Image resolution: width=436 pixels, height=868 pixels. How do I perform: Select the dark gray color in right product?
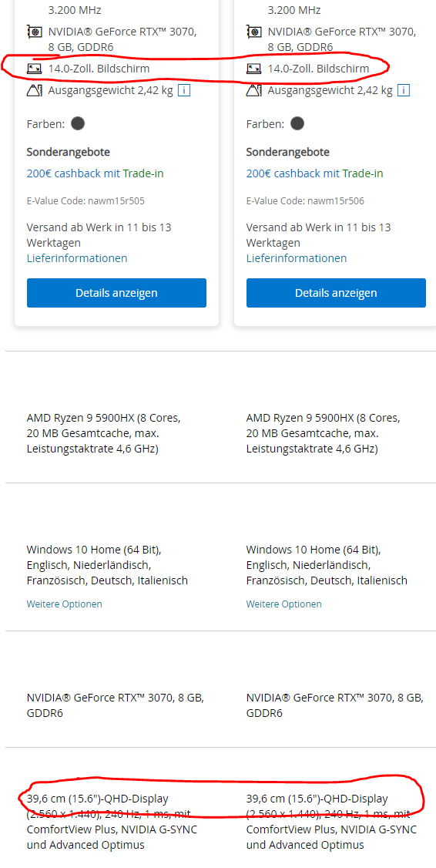point(297,123)
